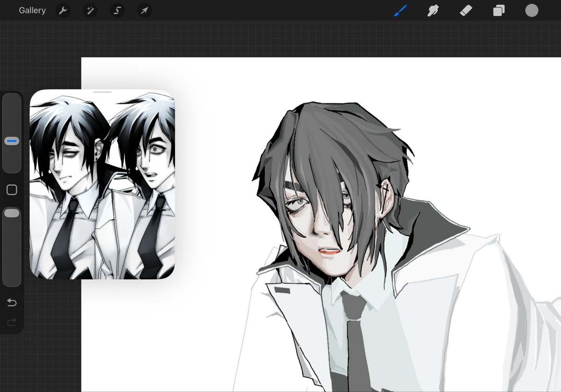Click the reference window top grab handle
This screenshot has width=561, height=392.
[x=102, y=92]
